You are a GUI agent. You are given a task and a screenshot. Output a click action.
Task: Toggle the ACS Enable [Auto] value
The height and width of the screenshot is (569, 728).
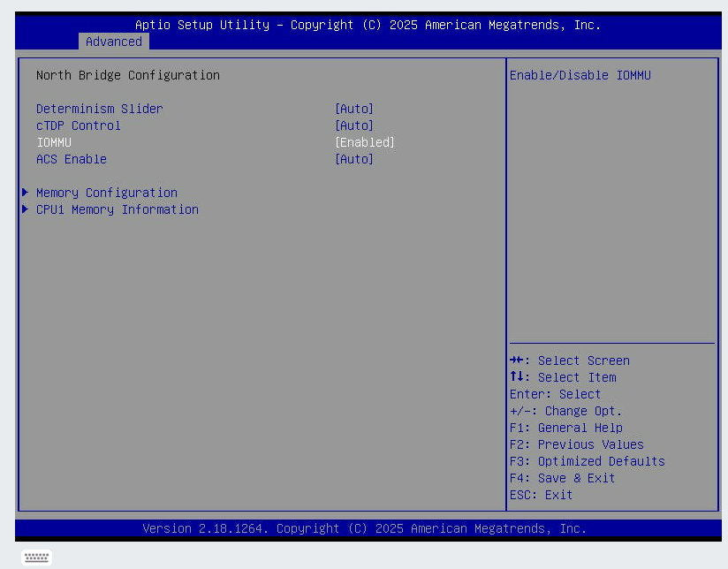click(x=354, y=159)
